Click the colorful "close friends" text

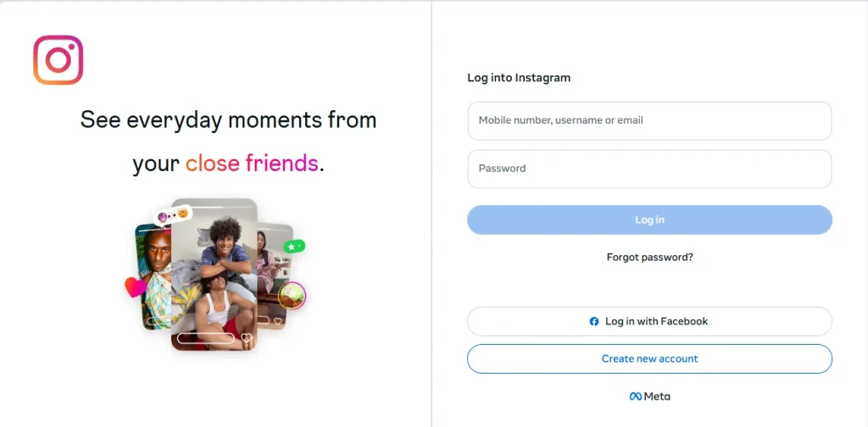[x=252, y=164]
